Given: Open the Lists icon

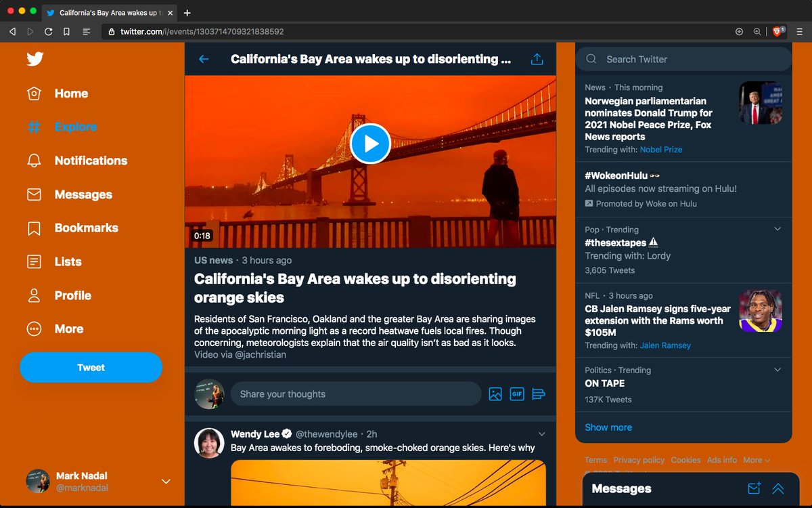Looking at the screenshot, I should click(34, 261).
